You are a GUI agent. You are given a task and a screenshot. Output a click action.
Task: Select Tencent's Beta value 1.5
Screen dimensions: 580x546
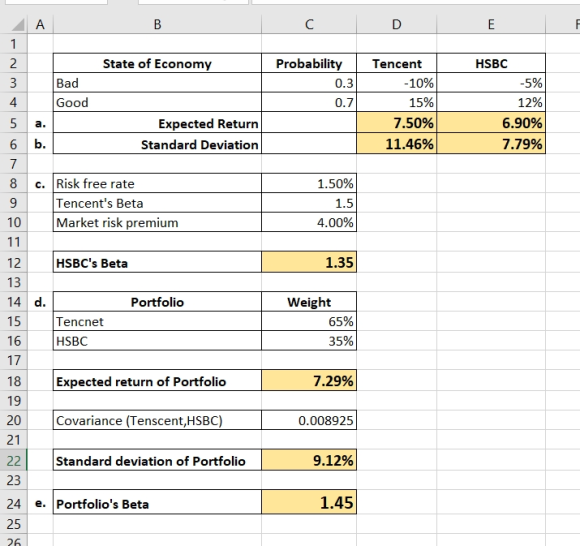coord(309,203)
